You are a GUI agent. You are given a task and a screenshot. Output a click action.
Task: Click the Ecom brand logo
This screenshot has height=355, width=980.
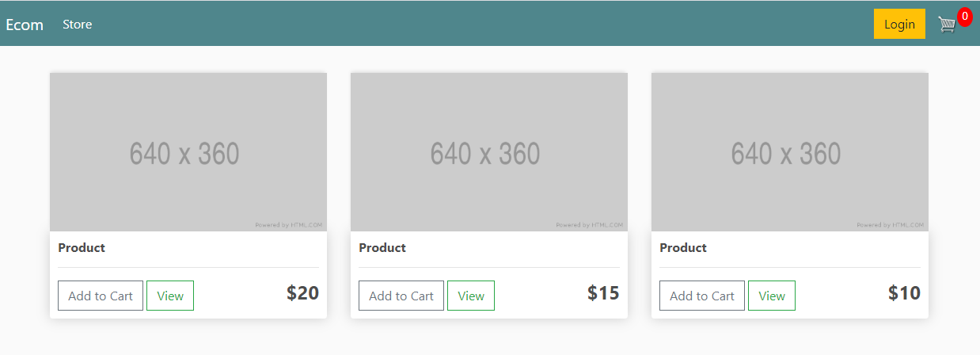coord(25,25)
